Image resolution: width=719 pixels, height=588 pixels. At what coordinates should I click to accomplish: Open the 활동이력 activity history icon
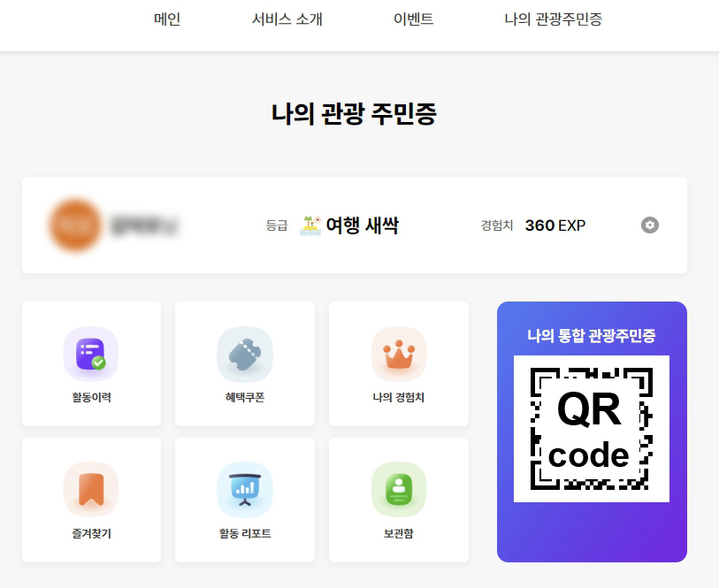91,352
